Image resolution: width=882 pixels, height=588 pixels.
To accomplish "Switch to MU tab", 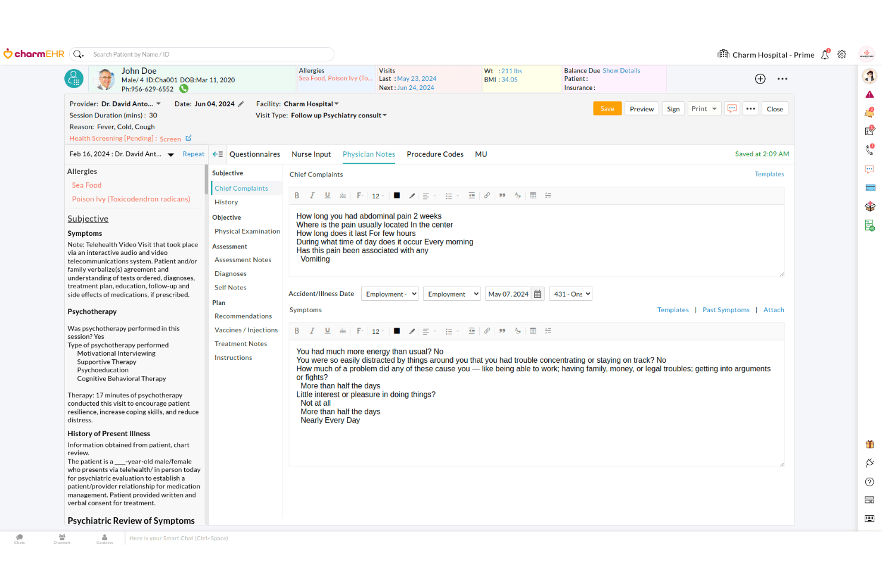I will tap(481, 154).
